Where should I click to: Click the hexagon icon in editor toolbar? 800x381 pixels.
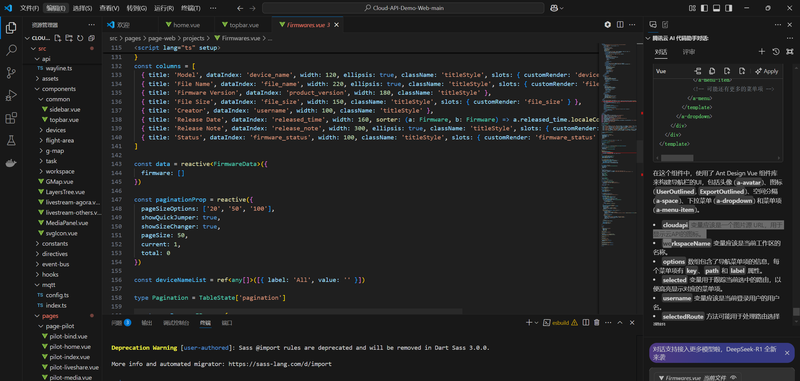pos(608,24)
